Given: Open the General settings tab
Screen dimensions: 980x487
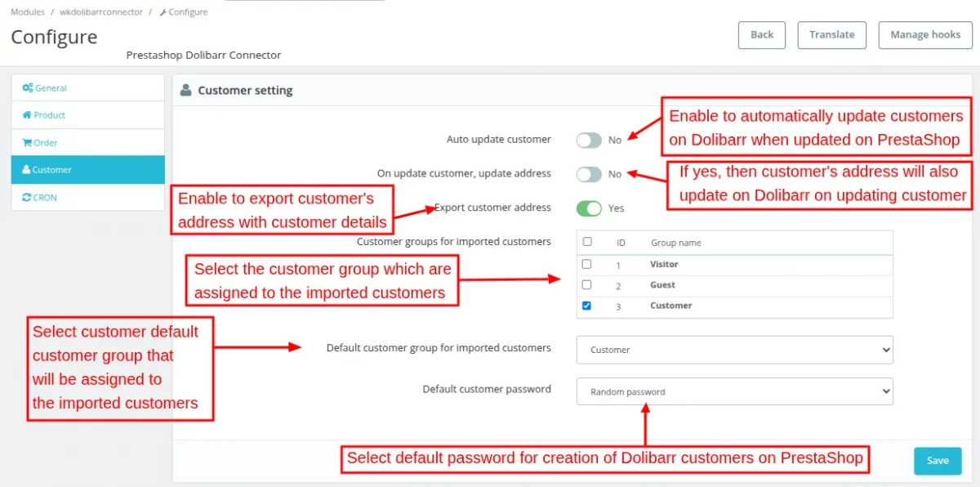Looking at the screenshot, I should [88, 88].
